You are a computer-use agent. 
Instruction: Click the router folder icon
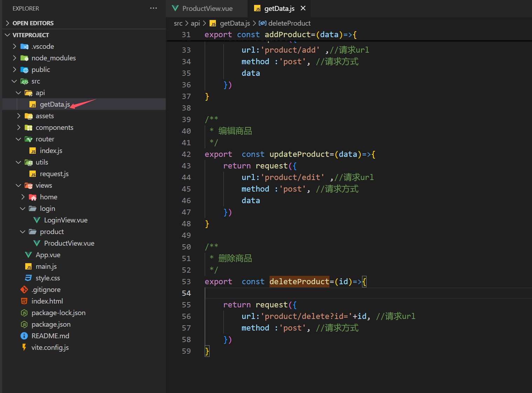click(x=28, y=139)
